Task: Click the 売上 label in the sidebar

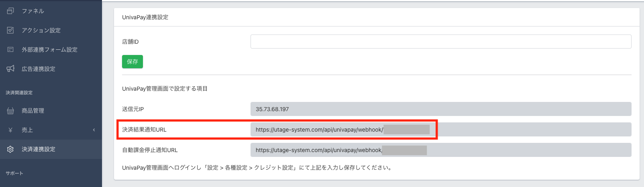Action: pos(27,130)
